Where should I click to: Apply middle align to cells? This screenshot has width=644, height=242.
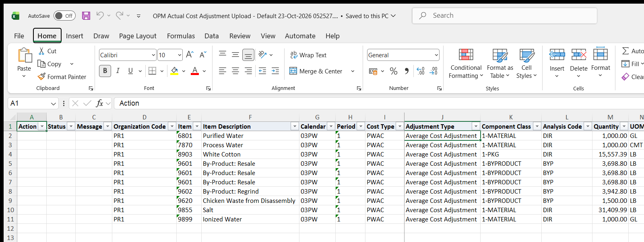235,55
